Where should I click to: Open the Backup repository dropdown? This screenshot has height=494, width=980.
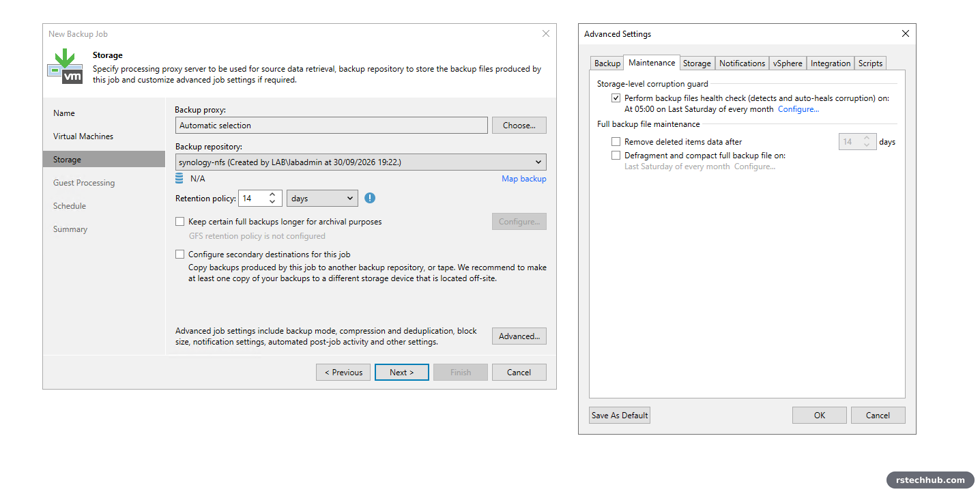[361, 162]
